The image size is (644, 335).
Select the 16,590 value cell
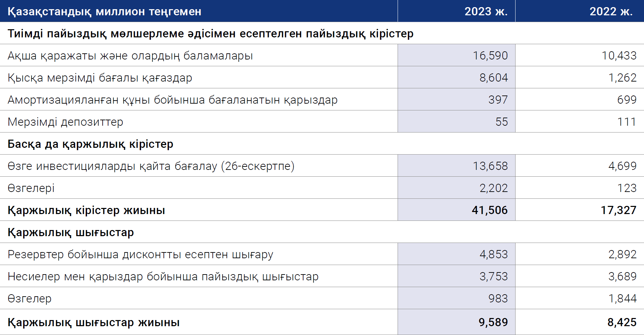click(456, 55)
